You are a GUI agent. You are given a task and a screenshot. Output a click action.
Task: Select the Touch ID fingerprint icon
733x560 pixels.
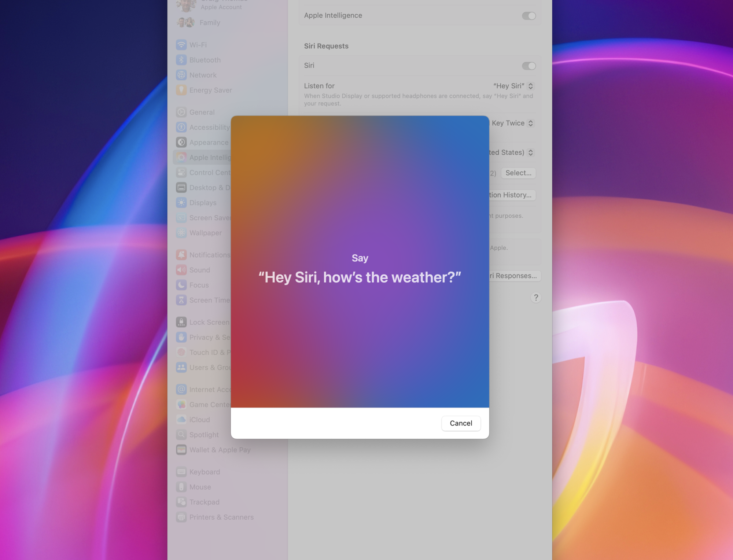click(x=181, y=352)
